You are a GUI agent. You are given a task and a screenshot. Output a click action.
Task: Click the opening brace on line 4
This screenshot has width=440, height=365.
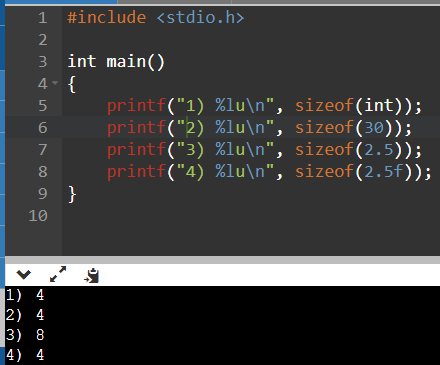72,84
